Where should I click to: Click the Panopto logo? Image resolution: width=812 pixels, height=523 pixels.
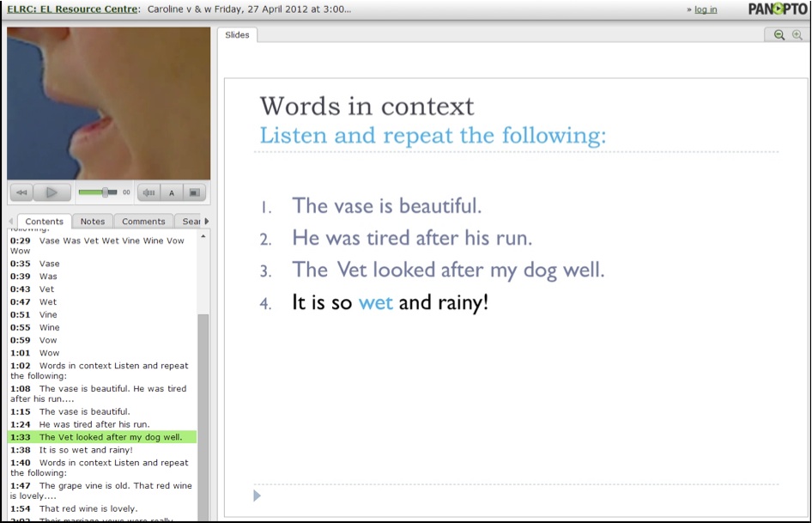(x=776, y=9)
